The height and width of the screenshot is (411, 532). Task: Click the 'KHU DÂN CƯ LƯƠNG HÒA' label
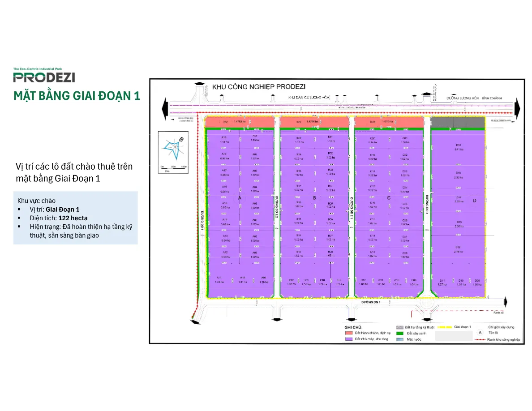point(309,97)
